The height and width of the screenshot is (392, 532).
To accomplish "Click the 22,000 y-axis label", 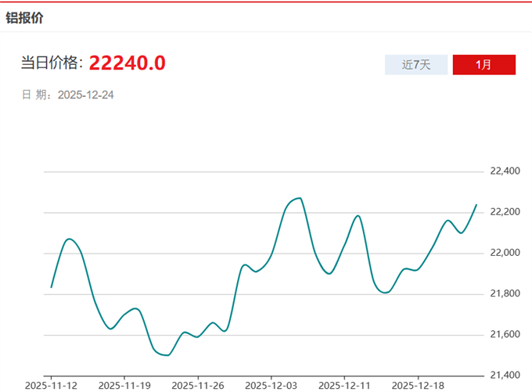I will click(505, 253).
